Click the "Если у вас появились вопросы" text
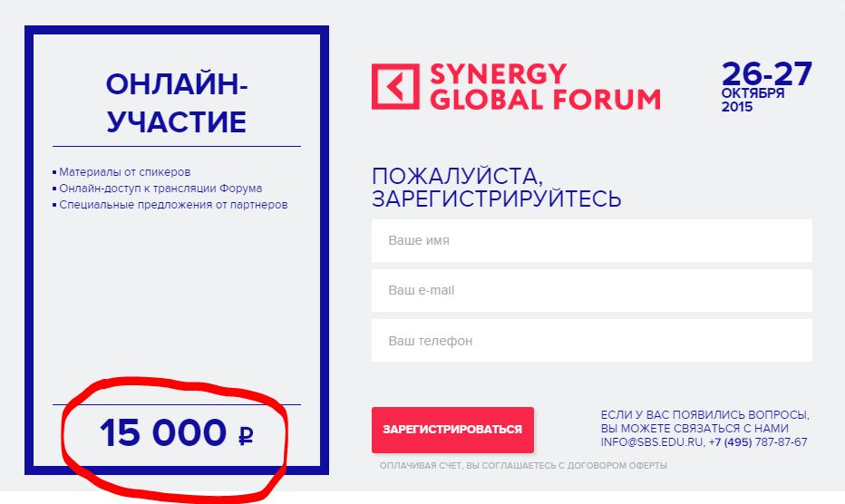This screenshot has width=845, height=504. pos(704,415)
